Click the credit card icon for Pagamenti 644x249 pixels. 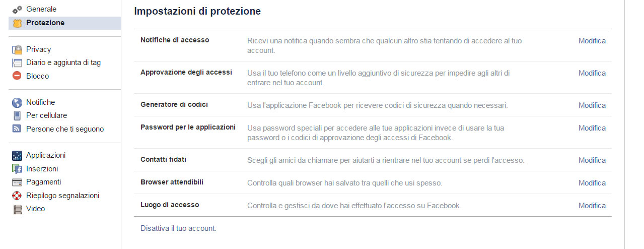coord(18,182)
